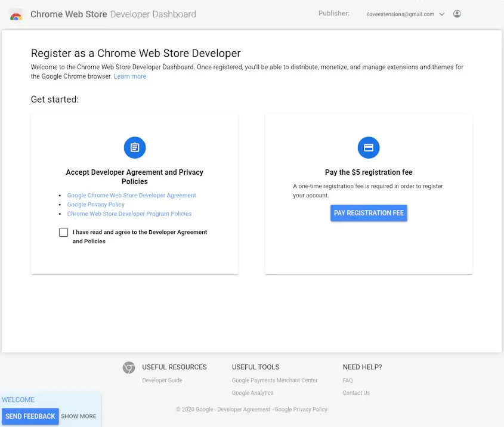This screenshot has width=504, height=427.
Task: Open Google Chrome Web Store Developer Agreement link
Action: [131, 195]
